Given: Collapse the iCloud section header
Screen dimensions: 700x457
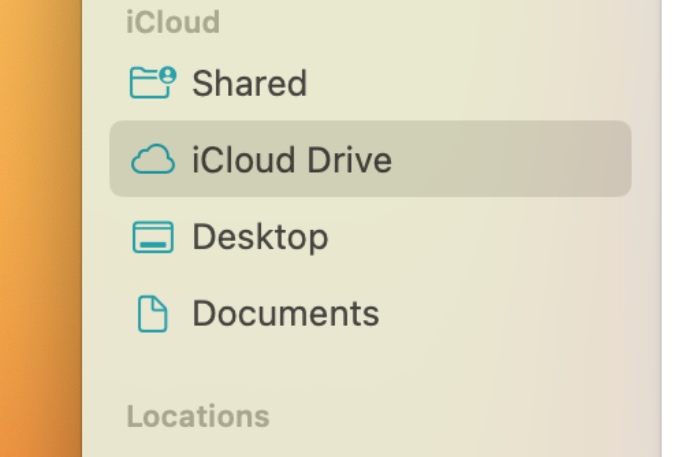Looking at the screenshot, I should (x=173, y=23).
